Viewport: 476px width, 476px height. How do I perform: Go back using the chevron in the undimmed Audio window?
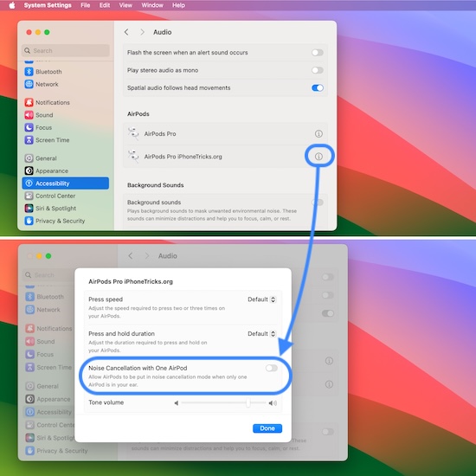coord(126,32)
